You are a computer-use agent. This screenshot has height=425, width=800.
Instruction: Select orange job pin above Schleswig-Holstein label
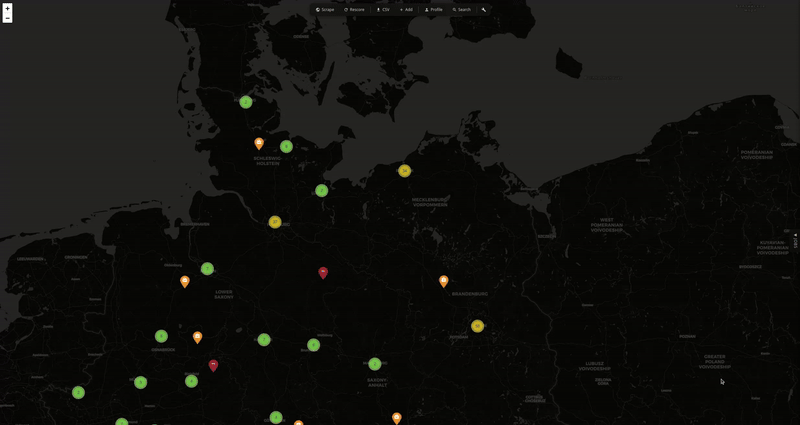pyautogui.click(x=259, y=143)
